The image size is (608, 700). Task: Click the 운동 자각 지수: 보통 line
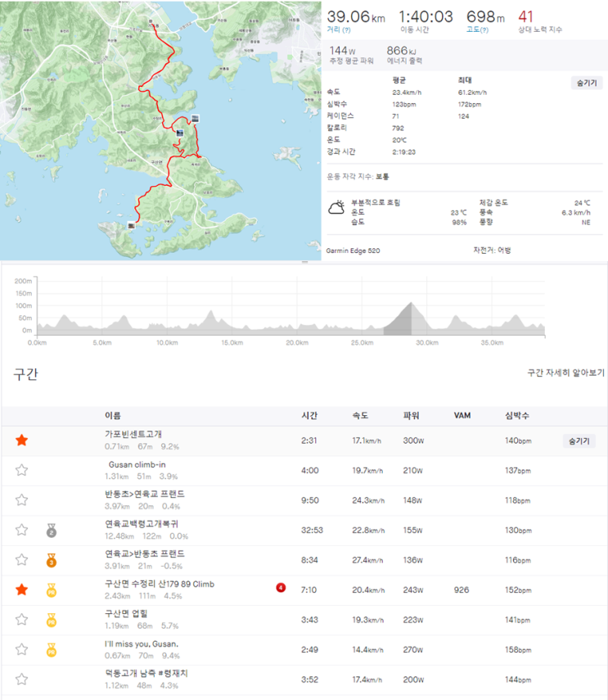(358, 177)
